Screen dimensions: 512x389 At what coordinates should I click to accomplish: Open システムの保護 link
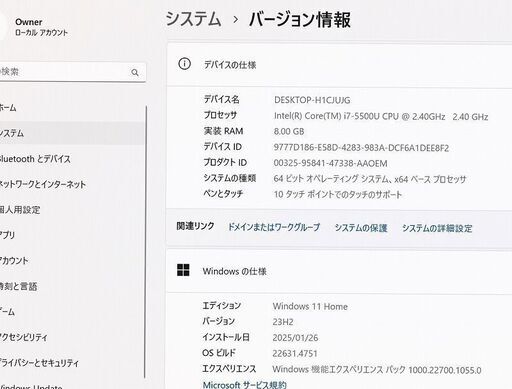pos(361,228)
